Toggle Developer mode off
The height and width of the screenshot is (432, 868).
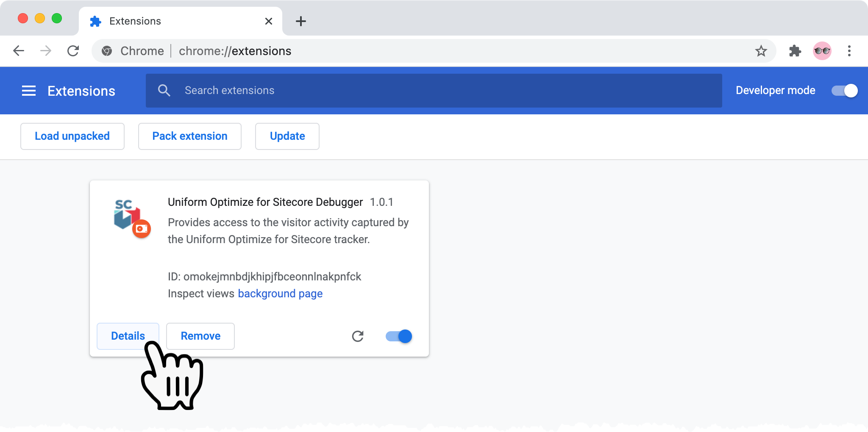[845, 91]
